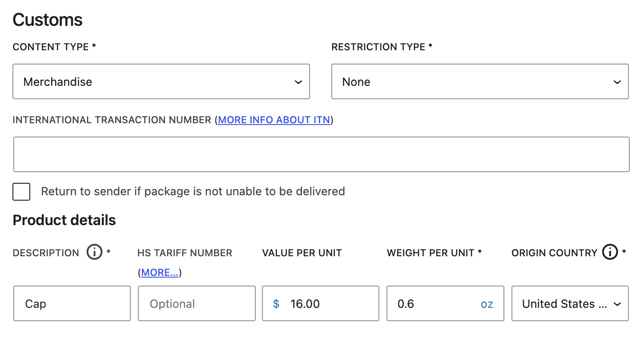Select the Product details section heading

pyautogui.click(x=64, y=220)
